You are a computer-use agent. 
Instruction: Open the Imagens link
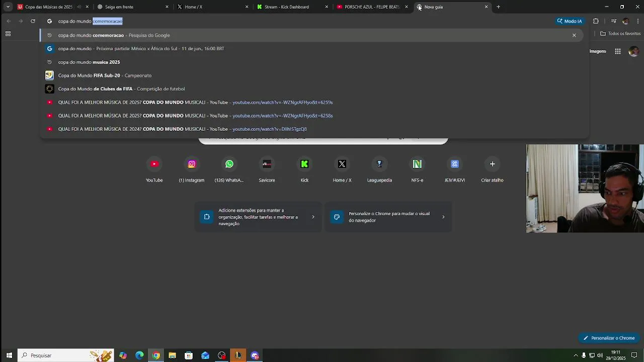pyautogui.click(x=598, y=51)
